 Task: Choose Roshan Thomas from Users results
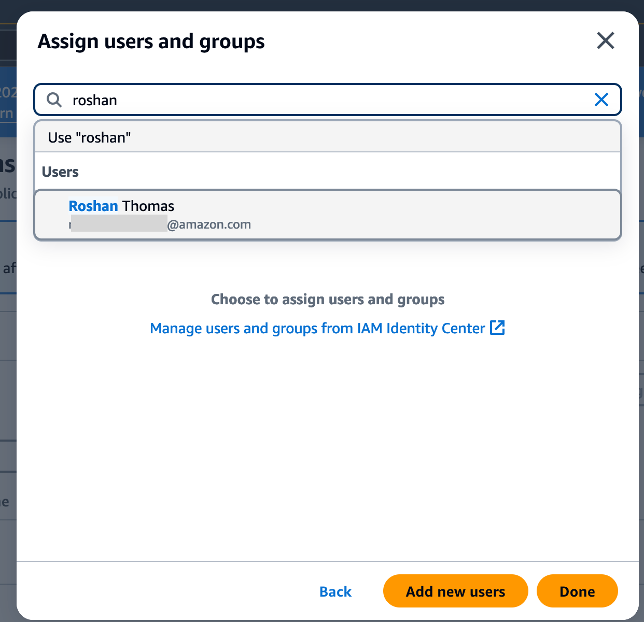[x=327, y=215]
